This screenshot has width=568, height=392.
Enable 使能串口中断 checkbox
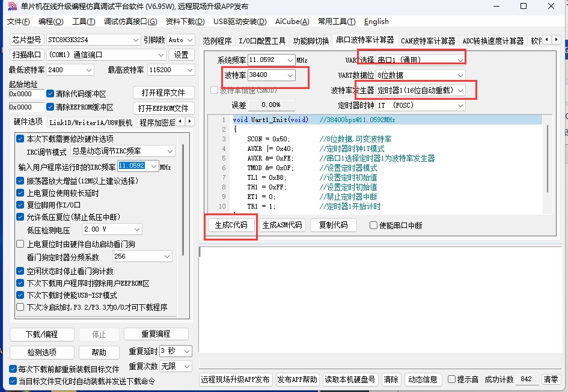[373, 225]
